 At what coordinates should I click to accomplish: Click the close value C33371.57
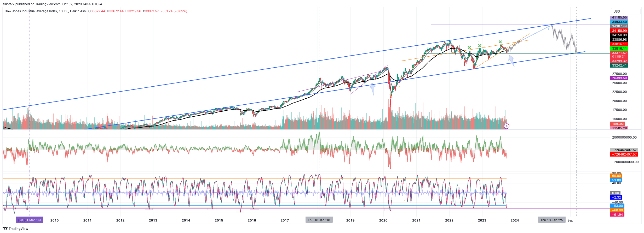pos(151,11)
